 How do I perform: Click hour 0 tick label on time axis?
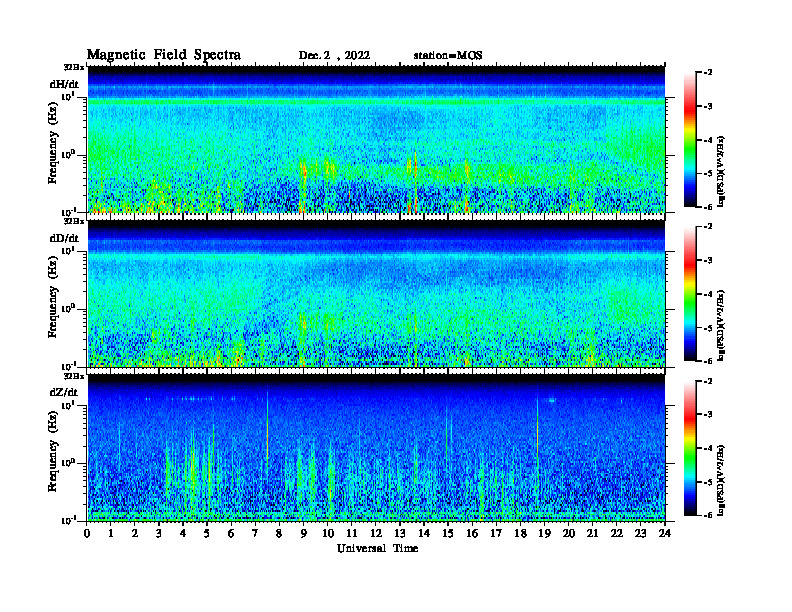point(87,534)
